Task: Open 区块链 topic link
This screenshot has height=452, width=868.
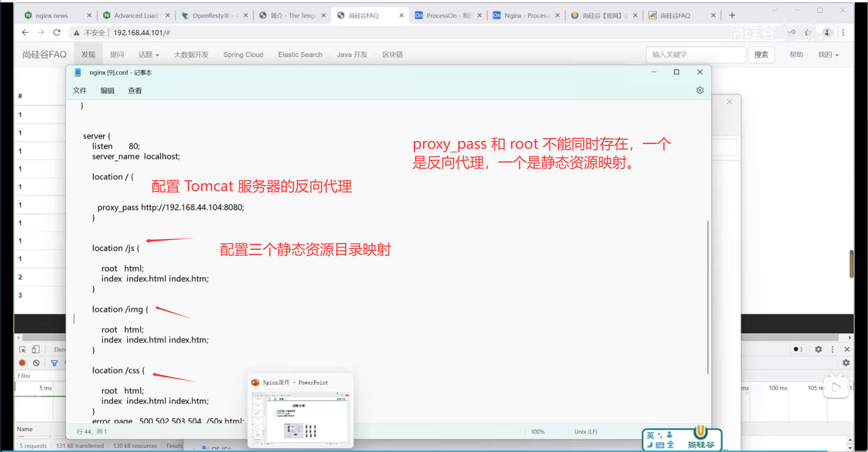Action: [392, 55]
